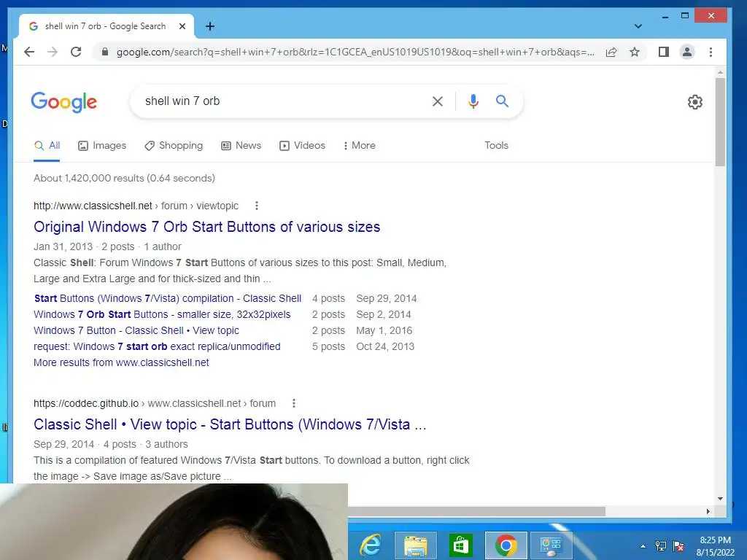Open 'Original Windows 7 Orb Start Buttons' result

pyautogui.click(x=206, y=227)
